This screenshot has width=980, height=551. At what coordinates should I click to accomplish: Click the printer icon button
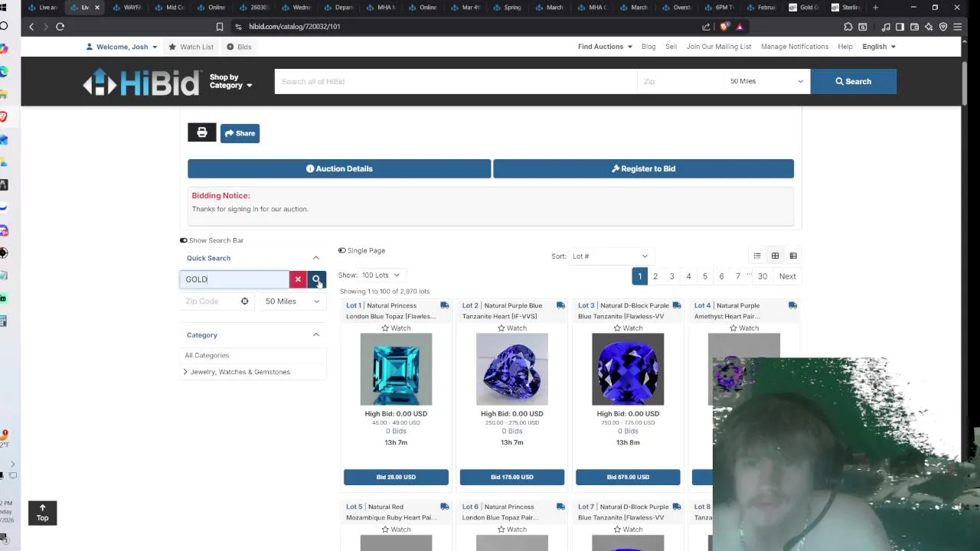tap(202, 132)
